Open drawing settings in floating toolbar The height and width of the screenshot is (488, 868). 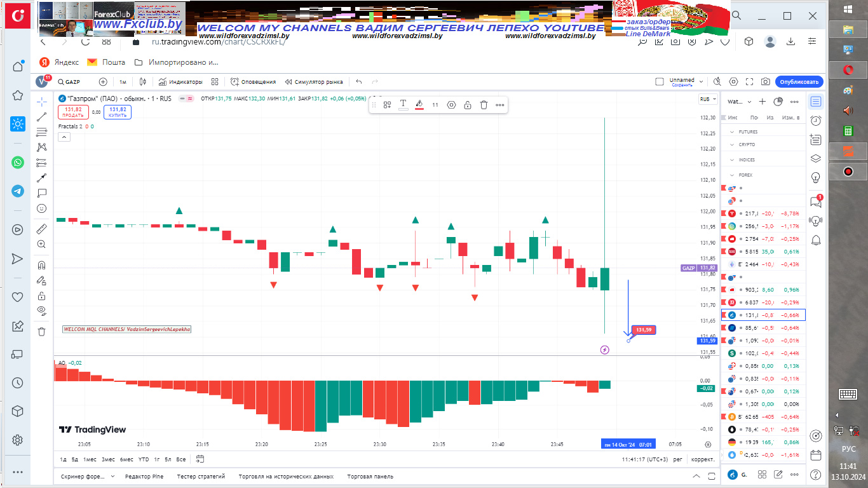451,105
